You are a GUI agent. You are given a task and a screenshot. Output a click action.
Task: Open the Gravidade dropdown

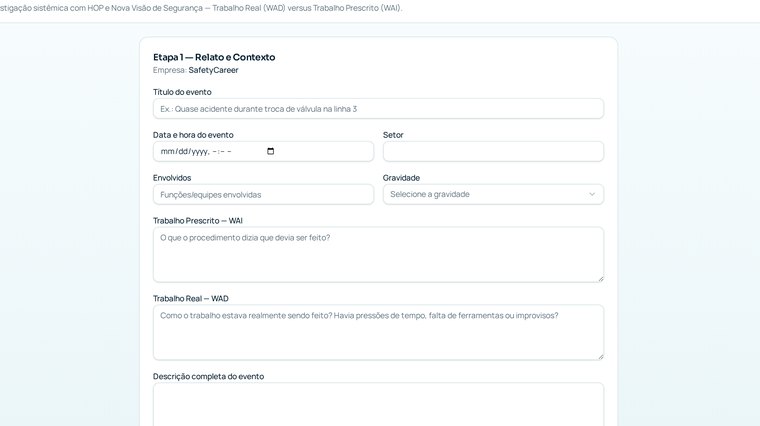pyautogui.click(x=493, y=194)
